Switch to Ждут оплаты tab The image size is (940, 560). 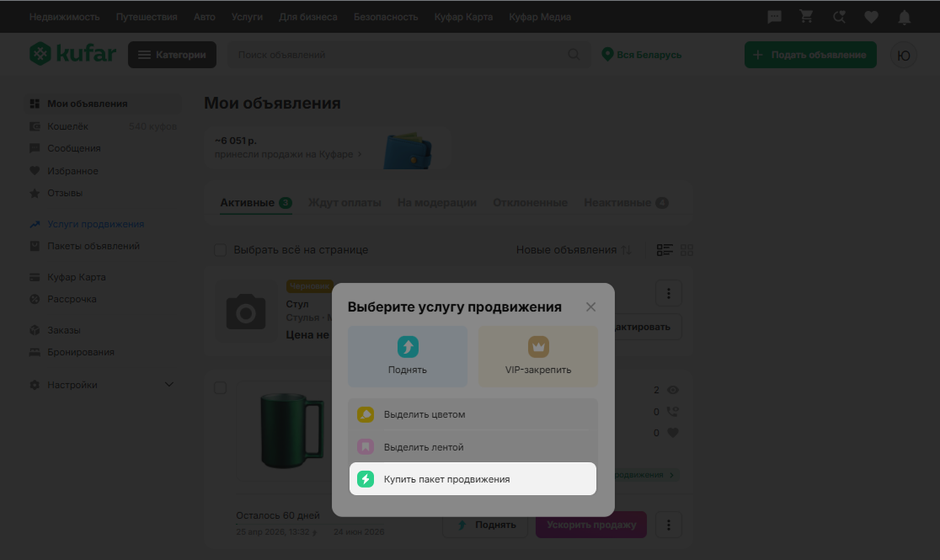tap(344, 203)
